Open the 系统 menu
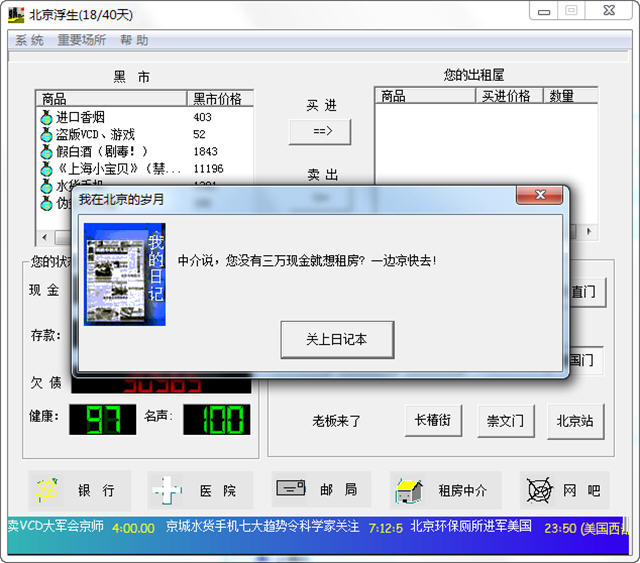Viewport: 640px width, 563px height. pyautogui.click(x=29, y=41)
